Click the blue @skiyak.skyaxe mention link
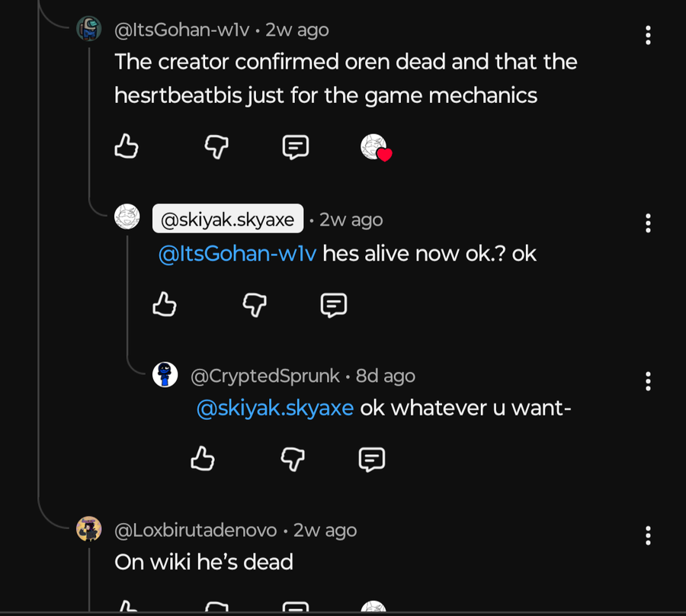The image size is (686, 616). [x=275, y=408]
